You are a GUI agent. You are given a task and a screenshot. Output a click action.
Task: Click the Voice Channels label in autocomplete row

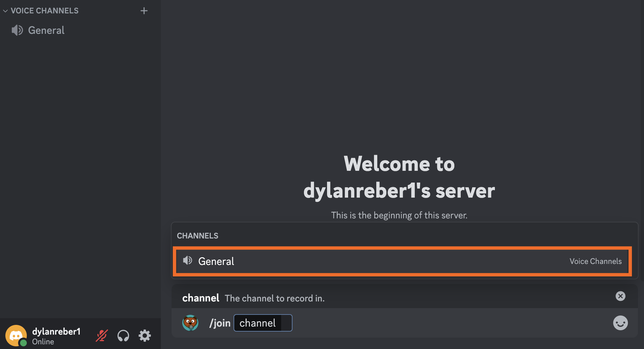[595, 261]
